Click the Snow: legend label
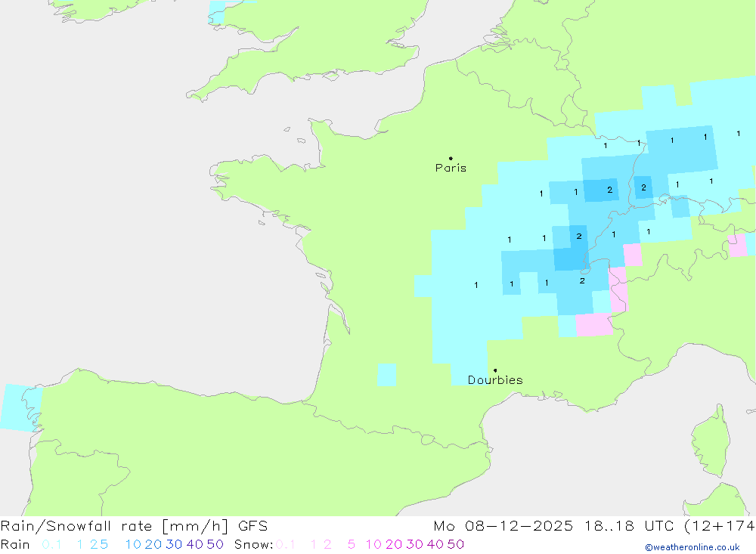Screen dimensions: 756x554 pos(253,544)
